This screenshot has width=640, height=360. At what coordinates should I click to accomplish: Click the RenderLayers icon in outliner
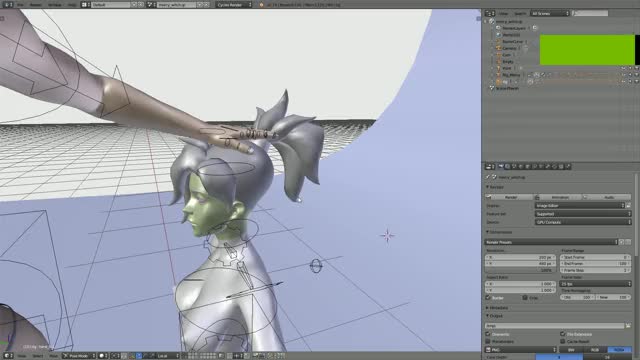click(x=498, y=28)
